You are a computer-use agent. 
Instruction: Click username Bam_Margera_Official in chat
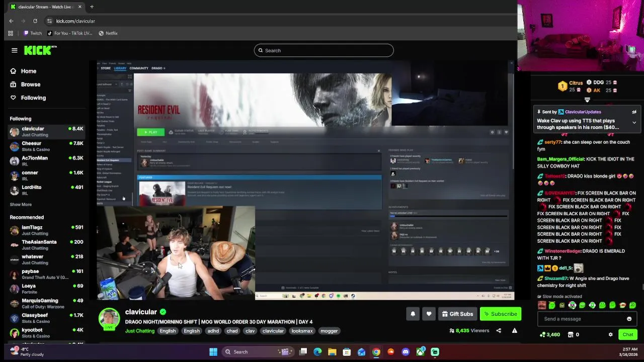coord(560,159)
